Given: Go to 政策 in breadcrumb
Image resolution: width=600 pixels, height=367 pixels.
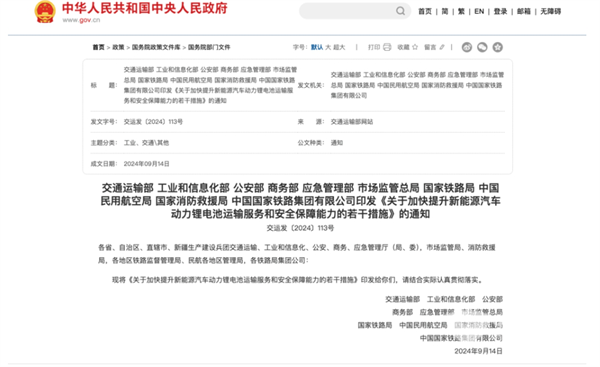Looking at the screenshot, I should (118, 47).
